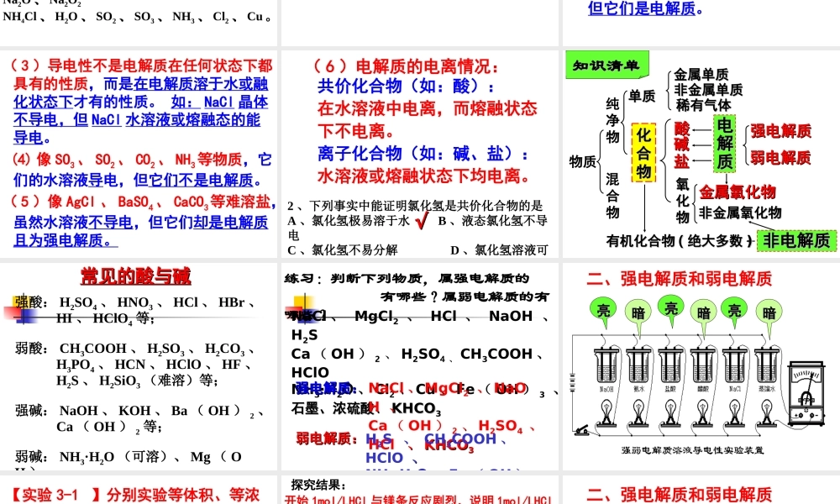Click the light bulb below the NaOH beaker
The height and width of the screenshot is (504, 840).
coord(606,412)
